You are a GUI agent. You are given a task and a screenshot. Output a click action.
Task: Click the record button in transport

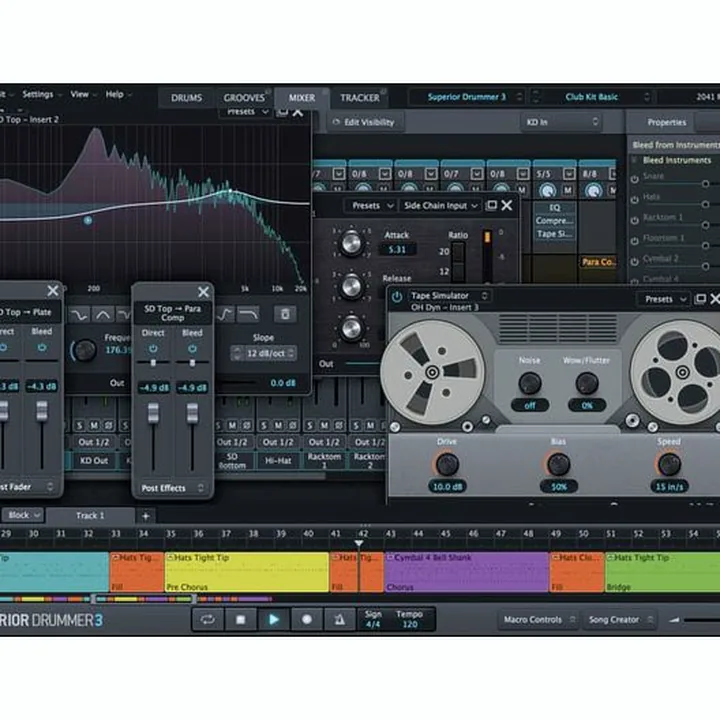coord(307,620)
